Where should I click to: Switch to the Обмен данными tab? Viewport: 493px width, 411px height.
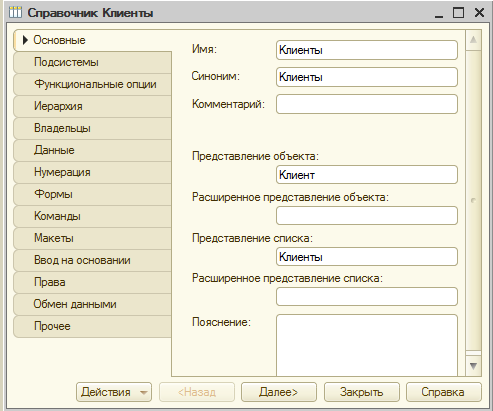92,304
